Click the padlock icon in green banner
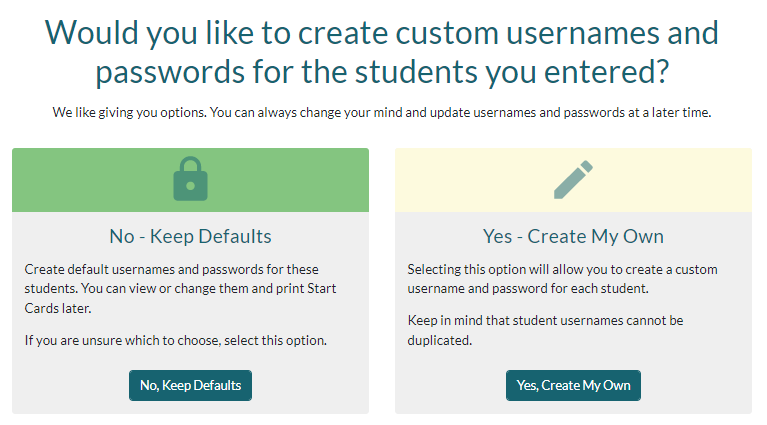This screenshot has width=767, height=425. (x=190, y=180)
